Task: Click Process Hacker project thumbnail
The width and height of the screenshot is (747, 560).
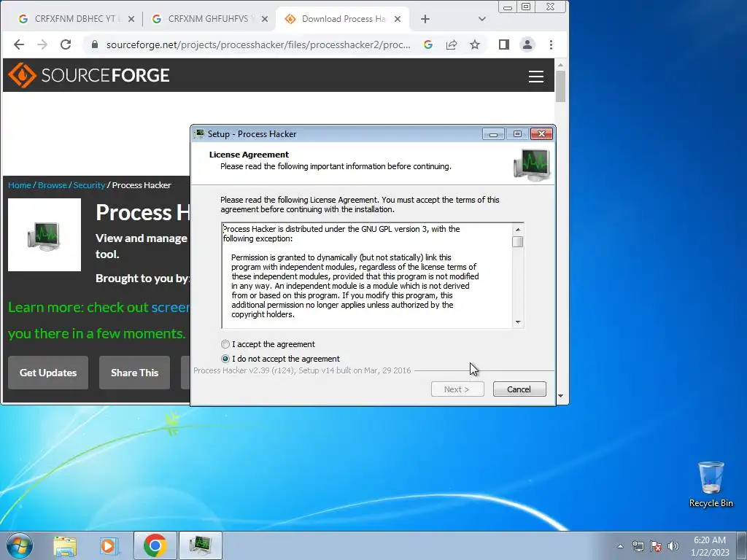Action: pos(44,235)
